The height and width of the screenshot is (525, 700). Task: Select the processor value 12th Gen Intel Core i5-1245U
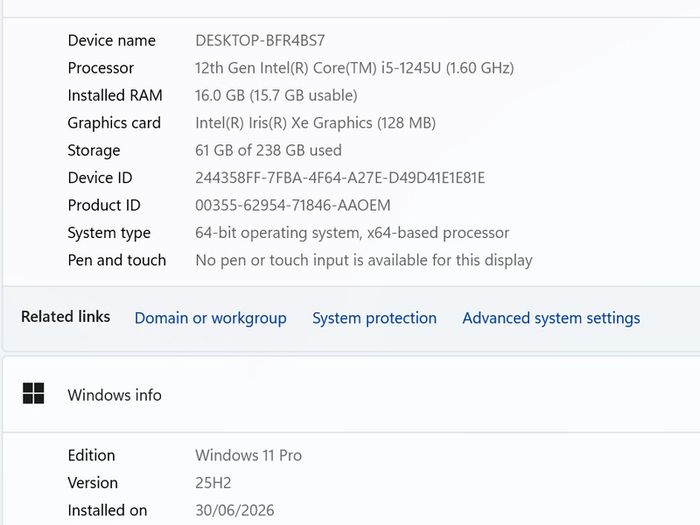[x=354, y=68]
